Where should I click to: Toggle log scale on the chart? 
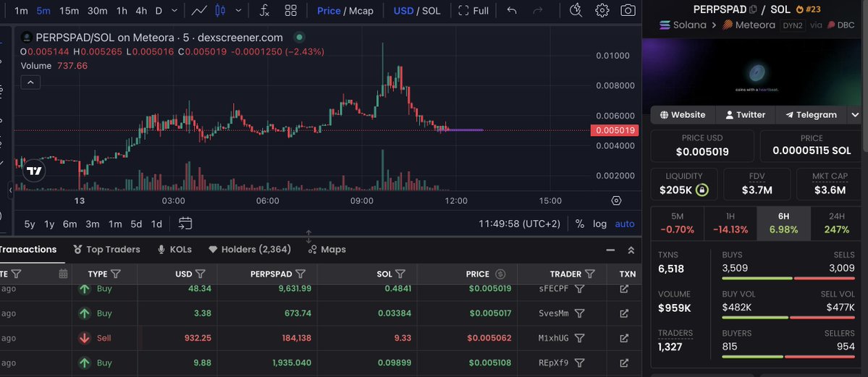[x=599, y=224]
